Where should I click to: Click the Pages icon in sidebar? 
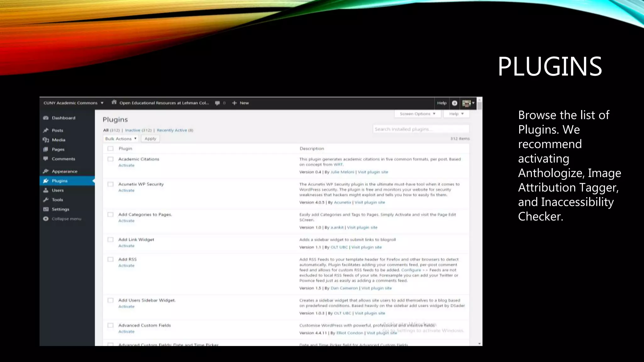click(46, 149)
